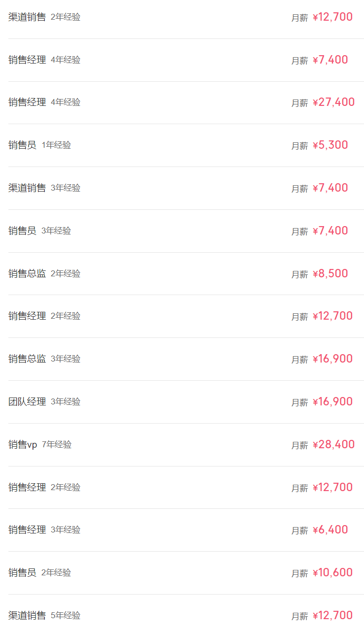The width and height of the screenshot is (364, 630).
Task: Select the 销售总监 3年经验 entry
Action: [x=27, y=359]
